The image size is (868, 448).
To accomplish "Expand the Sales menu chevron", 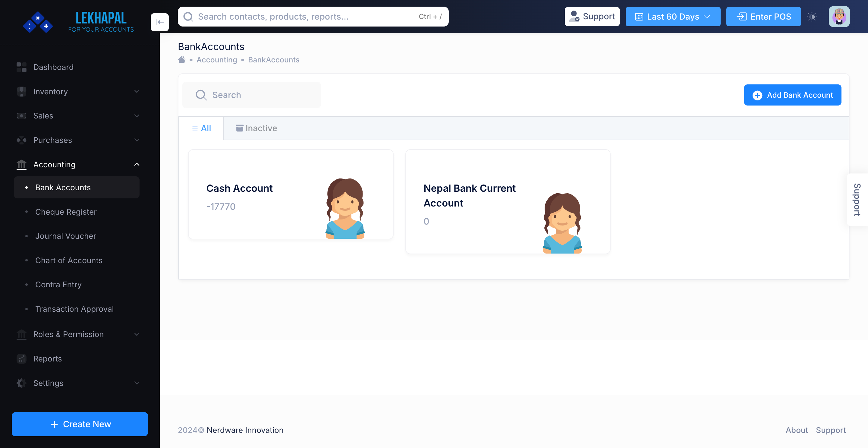I will click(137, 116).
